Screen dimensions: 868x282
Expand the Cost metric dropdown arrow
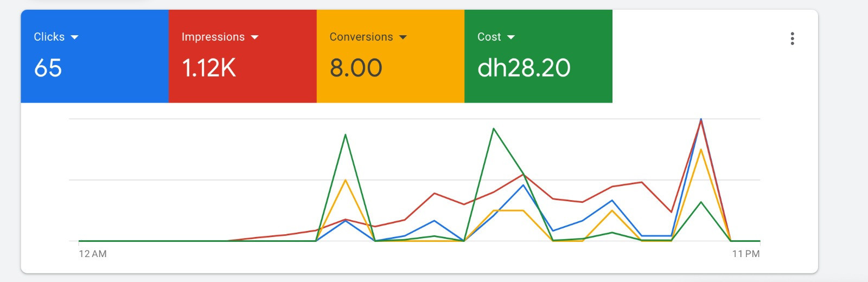(x=511, y=37)
